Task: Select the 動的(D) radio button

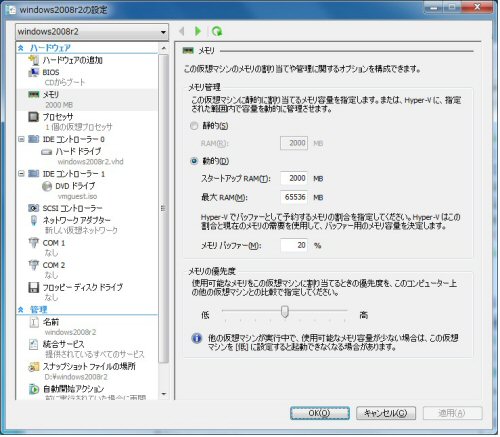Action: click(194, 161)
